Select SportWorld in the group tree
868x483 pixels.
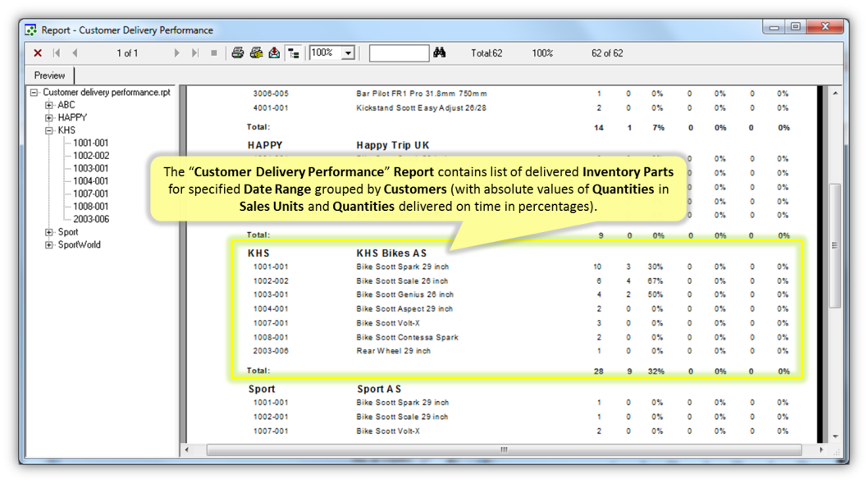[x=79, y=245]
